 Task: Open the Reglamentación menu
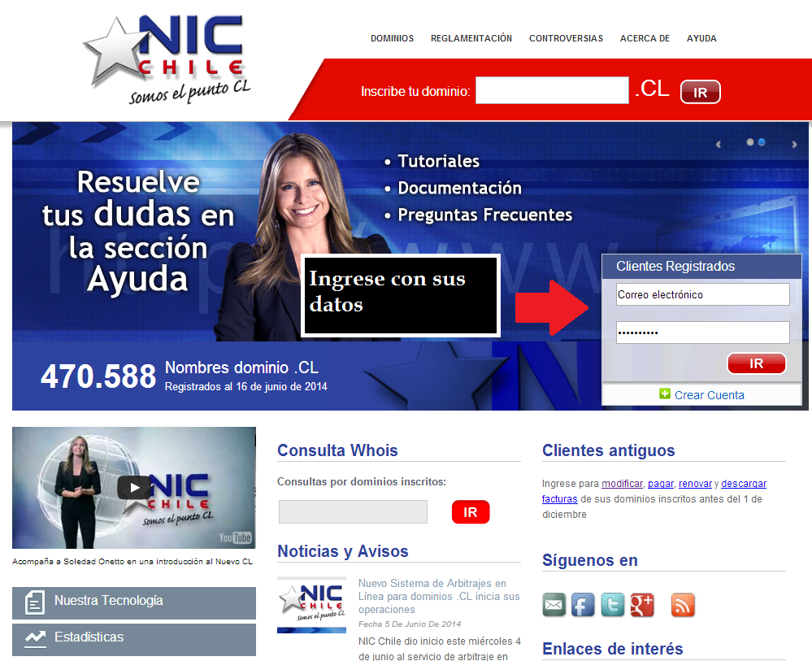click(471, 38)
